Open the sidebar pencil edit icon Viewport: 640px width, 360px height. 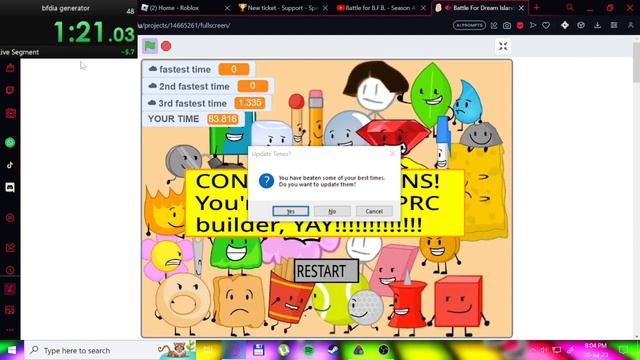click(10, 247)
